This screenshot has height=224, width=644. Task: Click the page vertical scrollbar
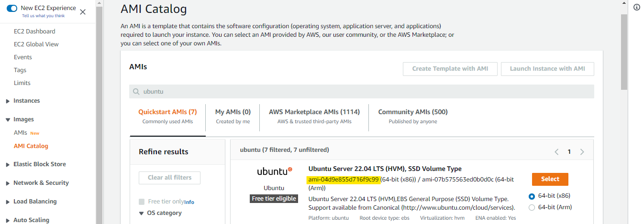pyautogui.click(x=623, y=53)
